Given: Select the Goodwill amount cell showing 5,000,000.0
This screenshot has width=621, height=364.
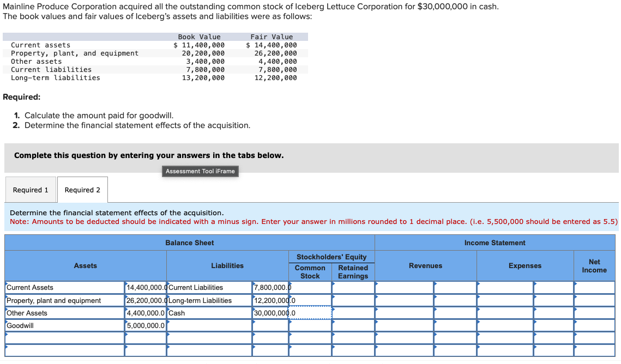Looking at the screenshot, I should tap(145, 325).
